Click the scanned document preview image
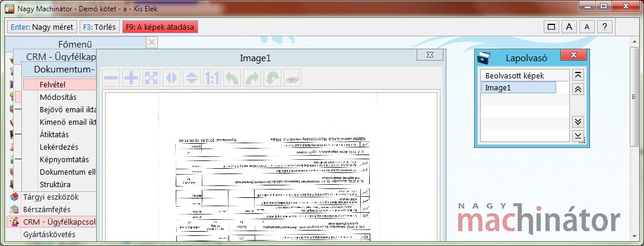Screen dimensions: 644x246 pos(271,166)
